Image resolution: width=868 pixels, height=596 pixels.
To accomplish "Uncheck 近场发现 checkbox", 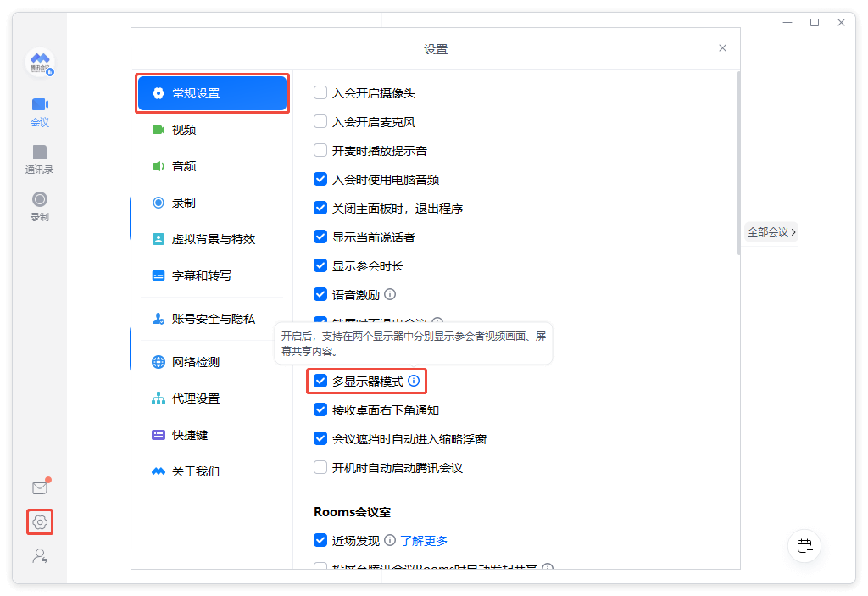I will pyautogui.click(x=320, y=540).
